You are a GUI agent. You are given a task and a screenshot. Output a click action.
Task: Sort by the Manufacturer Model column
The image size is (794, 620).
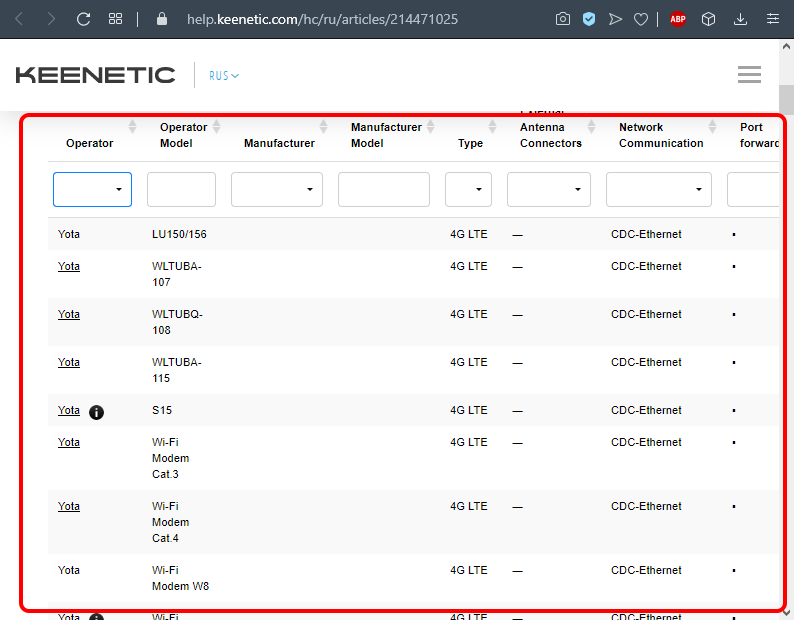[x=430, y=126]
